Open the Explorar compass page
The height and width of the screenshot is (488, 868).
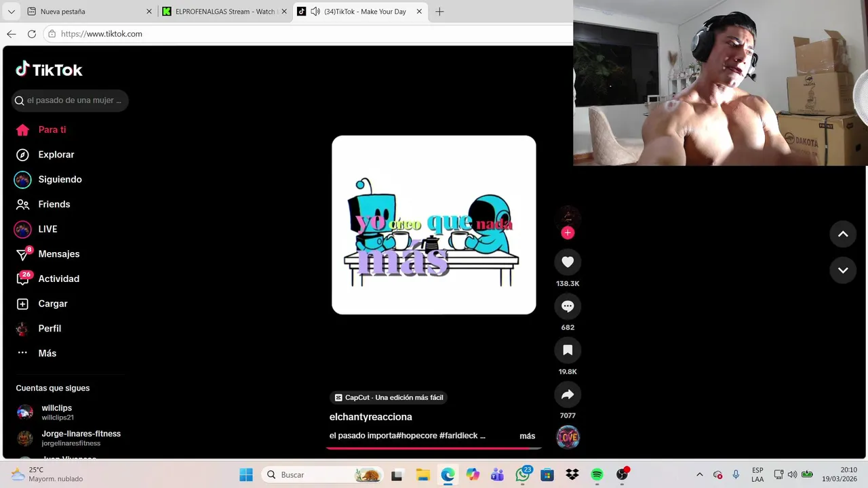tap(45, 155)
